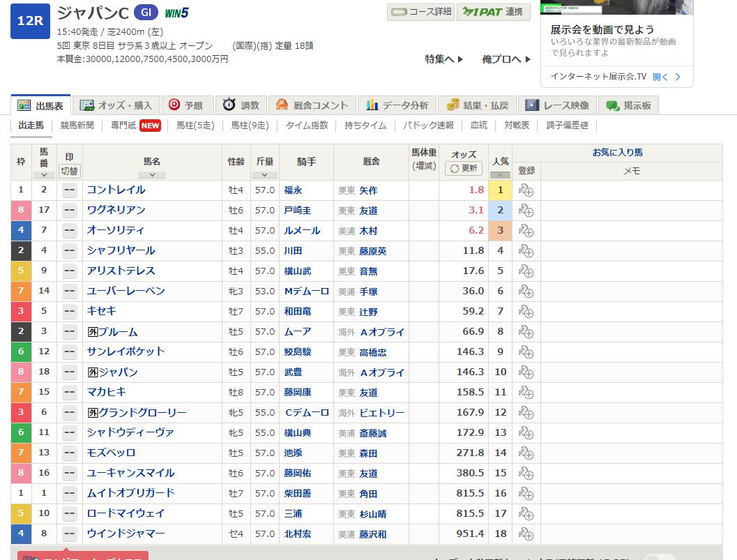Sort by 馬番 using its dropdown arrow

pos(44,175)
